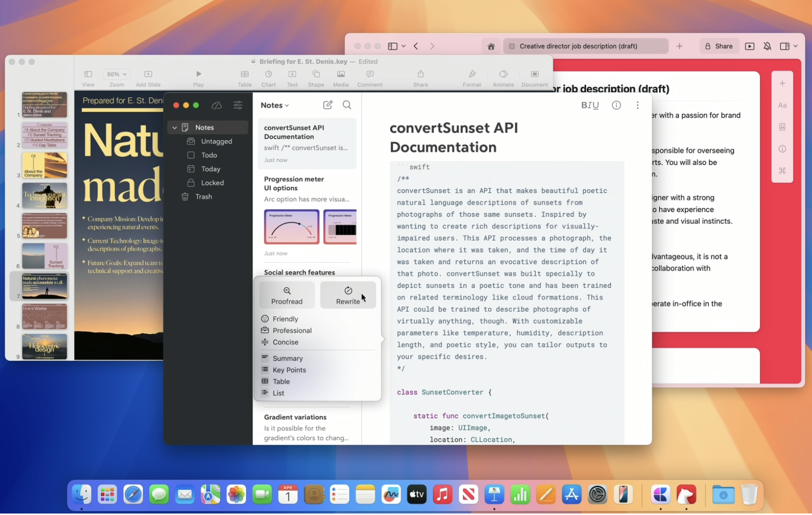The width and height of the screenshot is (812, 515).
Task: Click the sync status icon in Bear sidebar
Action: coord(217,105)
